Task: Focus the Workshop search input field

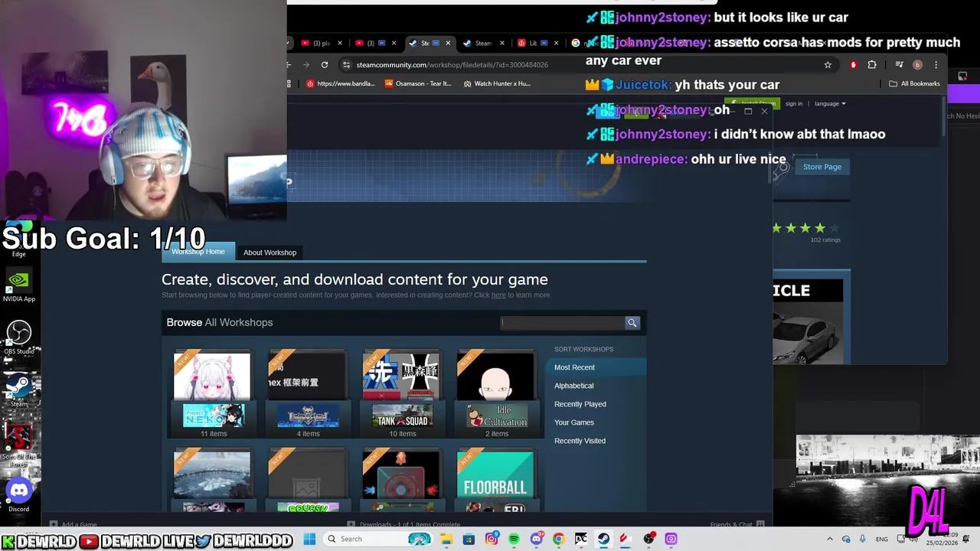Action: (x=563, y=323)
